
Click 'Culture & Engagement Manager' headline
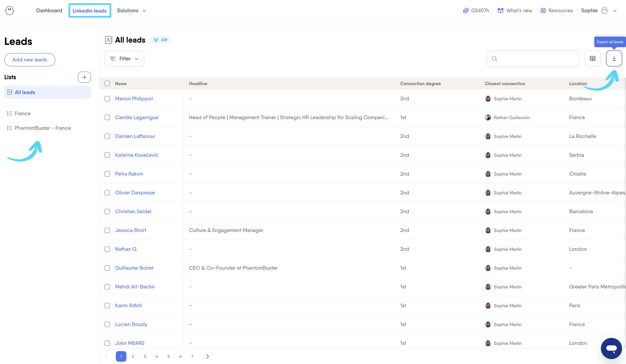point(226,230)
